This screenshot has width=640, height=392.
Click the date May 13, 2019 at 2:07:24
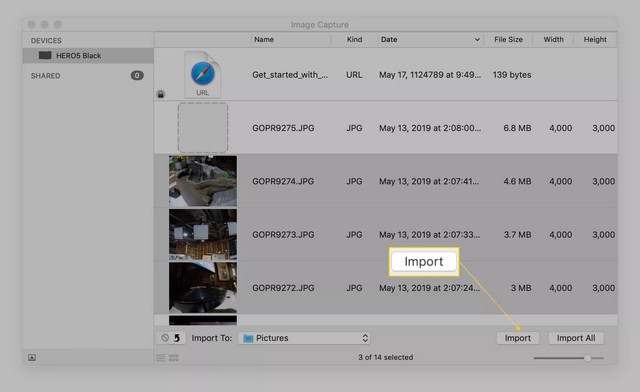pos(429,288)
